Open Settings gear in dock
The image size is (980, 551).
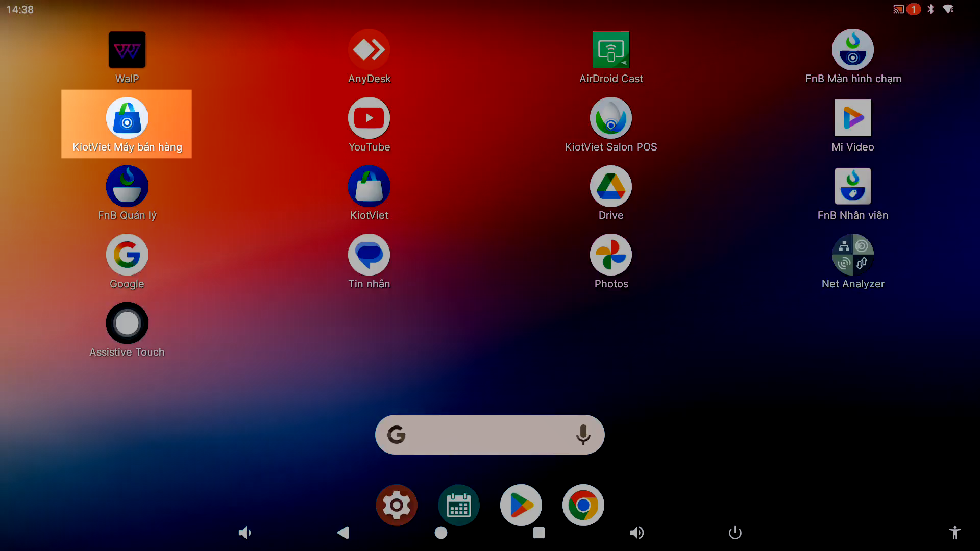pyautogui.click(x=397, y=505)
